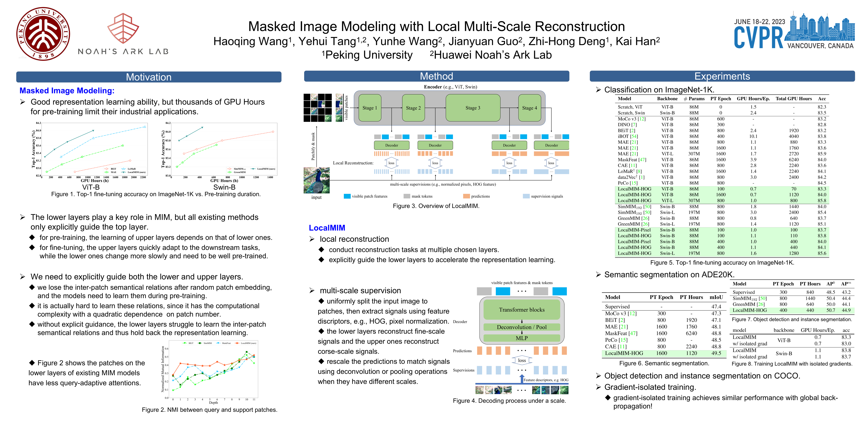The height and width of the screenshot is (434, 868).
Task: Select the Stage 1 encoder block
Action: [370, 108]
